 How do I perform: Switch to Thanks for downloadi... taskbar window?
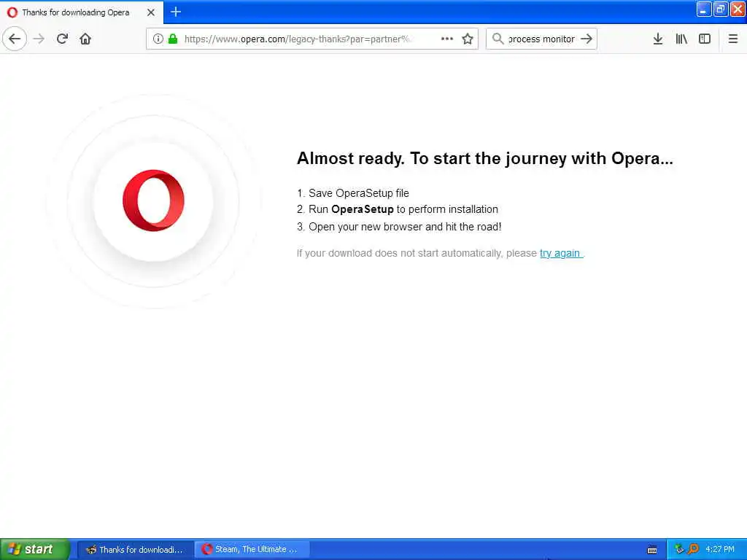(x=135, y=550)
